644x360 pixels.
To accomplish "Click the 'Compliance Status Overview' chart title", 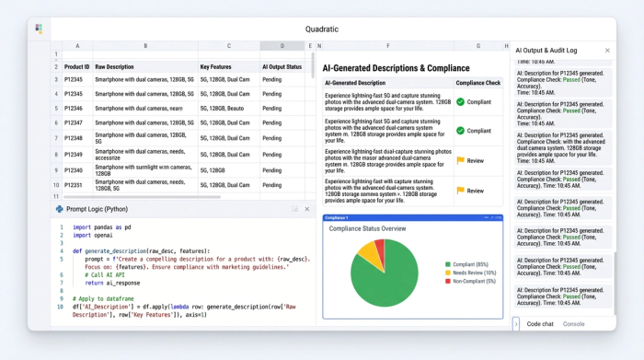I will 367,228.
